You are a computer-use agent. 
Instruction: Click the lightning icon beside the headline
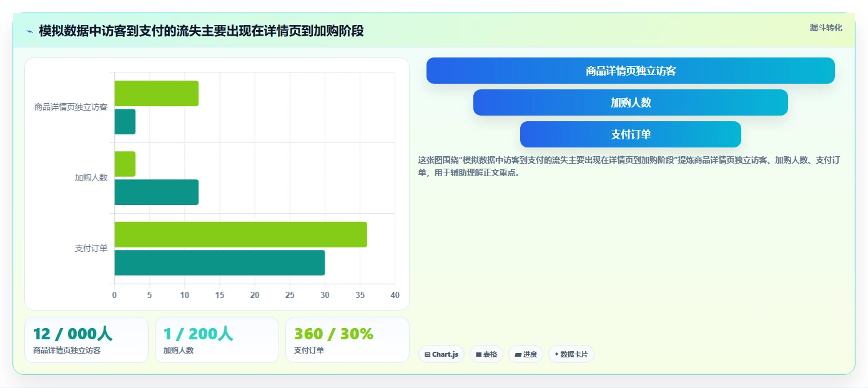click(x=29, y=31)
